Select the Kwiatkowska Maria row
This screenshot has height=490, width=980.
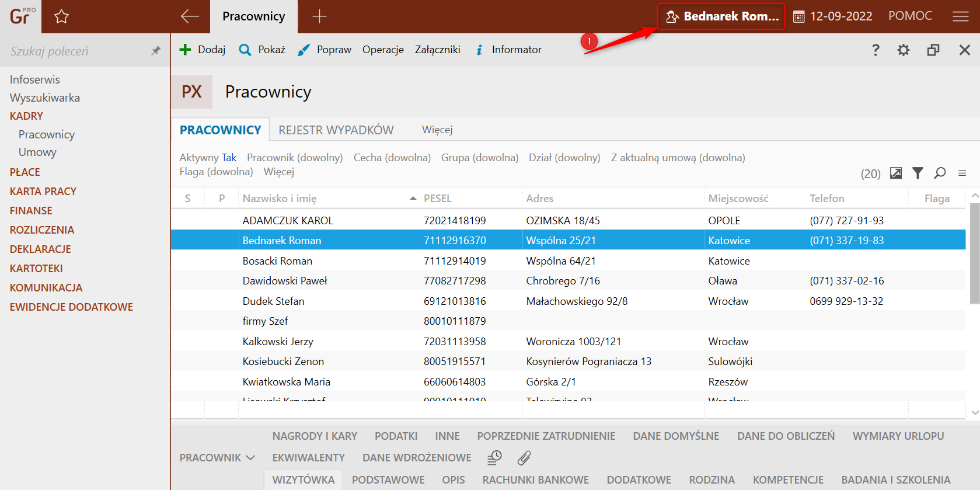point(568,381)
